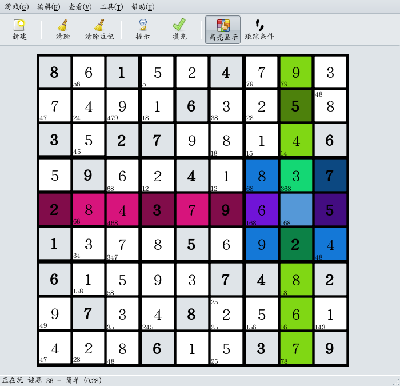Open the 编辑(E) Edit menu

(x=49, y=7)
